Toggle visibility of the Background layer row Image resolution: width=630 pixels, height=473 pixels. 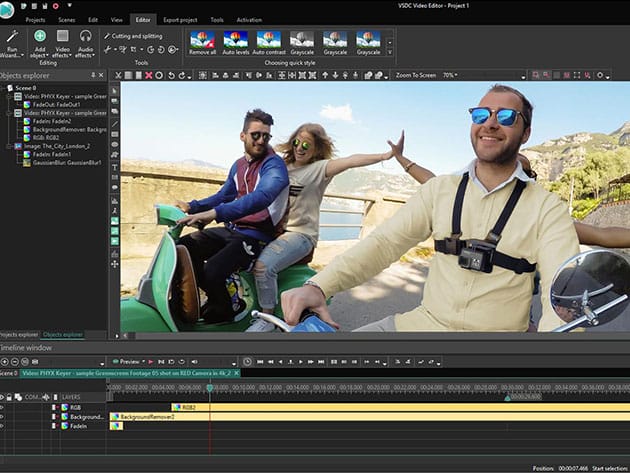[x=3, y=417]
